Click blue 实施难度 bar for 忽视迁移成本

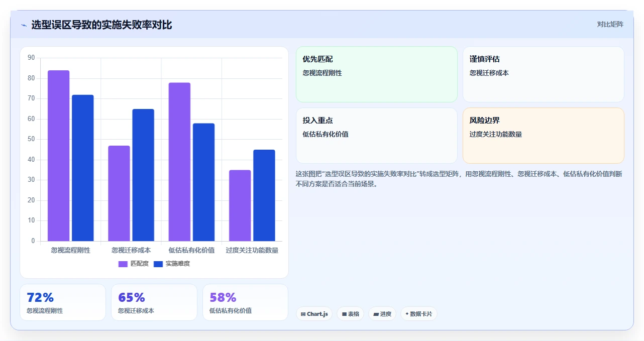(143, 175)
